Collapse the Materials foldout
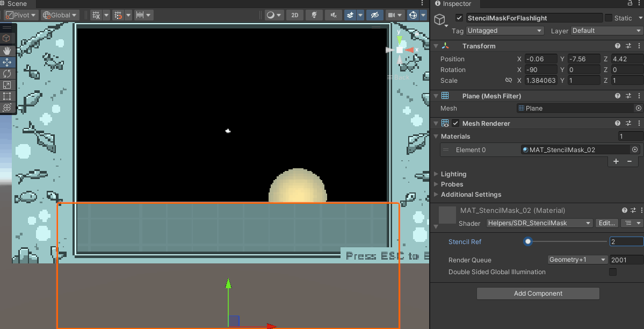 coord(436,136)
